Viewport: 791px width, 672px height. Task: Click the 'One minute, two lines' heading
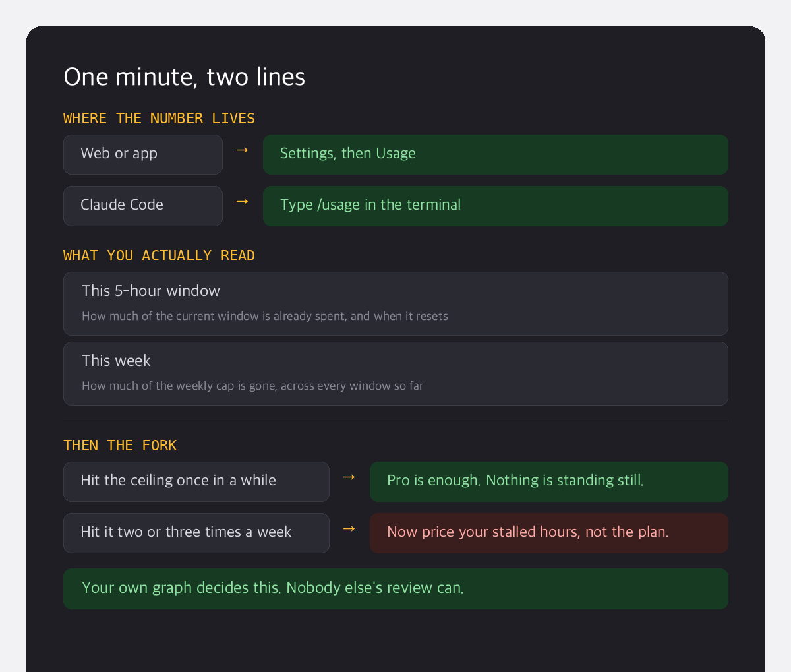coord(184,77)
